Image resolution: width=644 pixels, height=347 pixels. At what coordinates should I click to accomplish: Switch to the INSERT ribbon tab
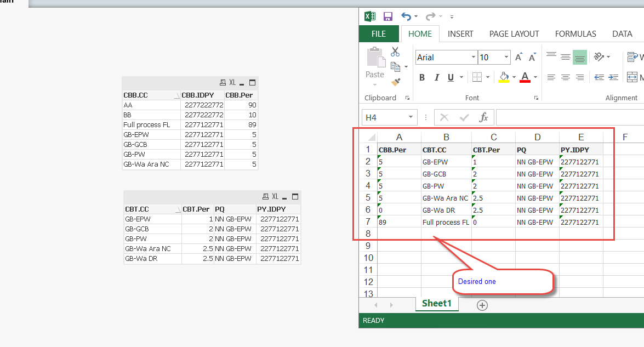point(460,33)
